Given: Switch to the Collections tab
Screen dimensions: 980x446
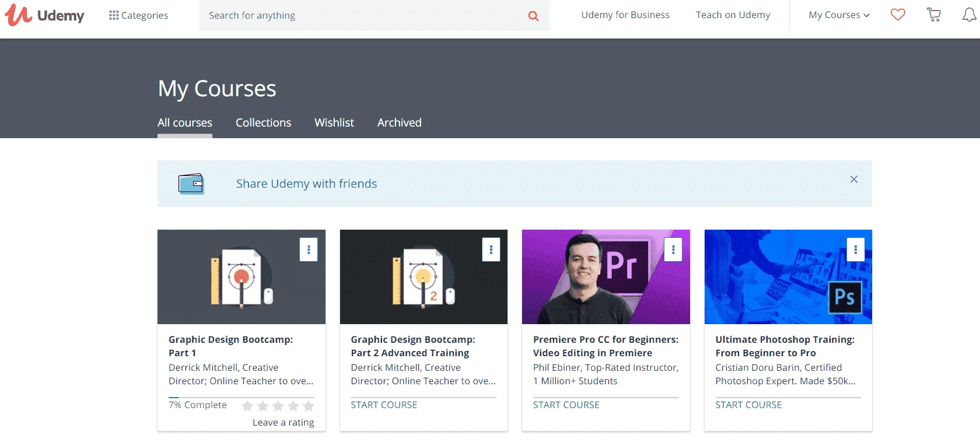Looking at the screenshot, I should (x=263, y=122).
